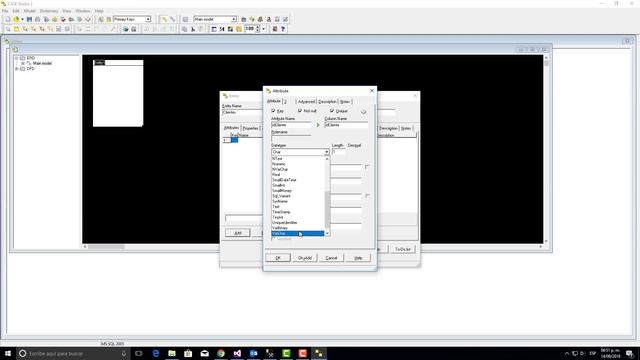Screen dimensions: 640x360
Task: Expand the ERD tree node
Action: click(17, 58)
